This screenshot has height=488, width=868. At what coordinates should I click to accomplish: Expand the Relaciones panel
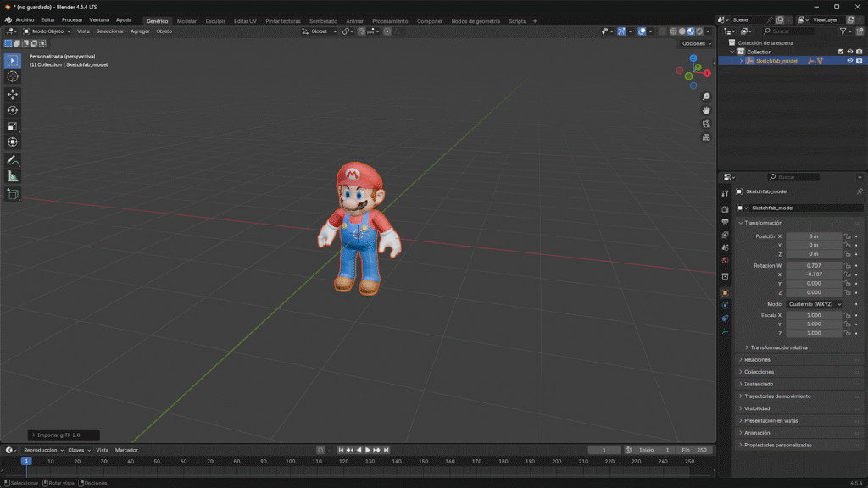757,359
